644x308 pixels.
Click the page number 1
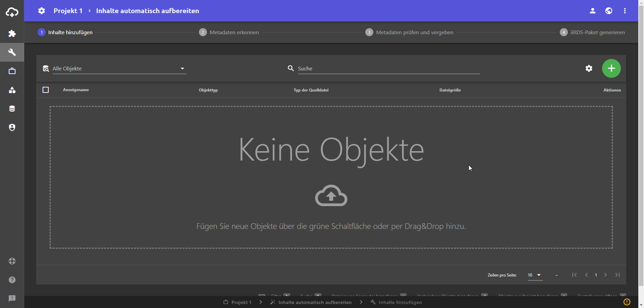click(596, 275)
